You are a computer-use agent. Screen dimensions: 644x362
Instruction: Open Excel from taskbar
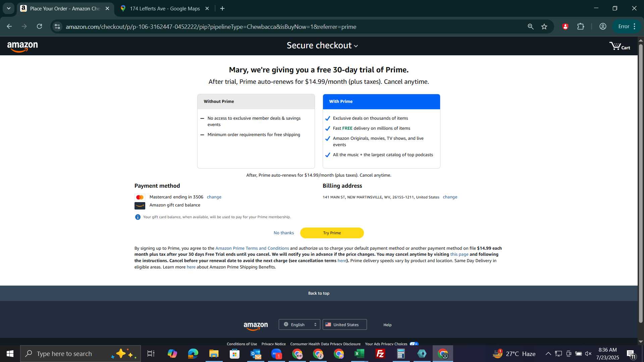[359, 354]
